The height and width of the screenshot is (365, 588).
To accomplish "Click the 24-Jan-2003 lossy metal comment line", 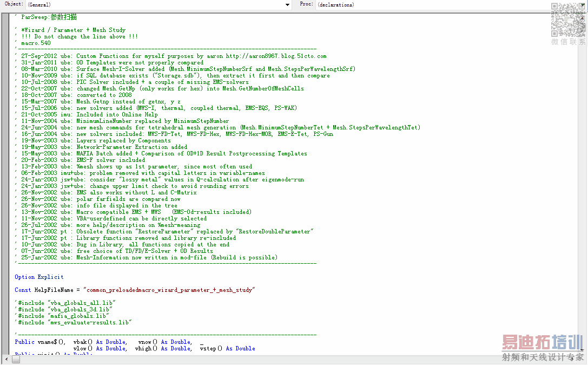I will pyautogui.click(x=160, y=179).
